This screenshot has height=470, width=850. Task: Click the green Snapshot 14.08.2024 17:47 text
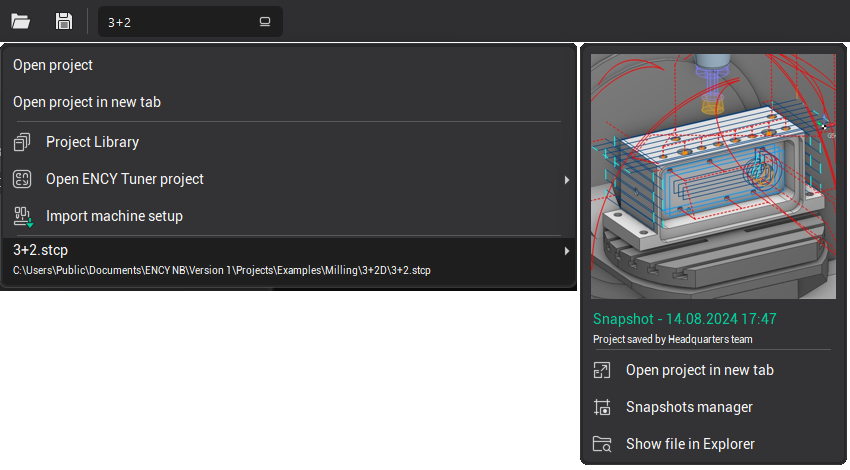coord(684,319)
